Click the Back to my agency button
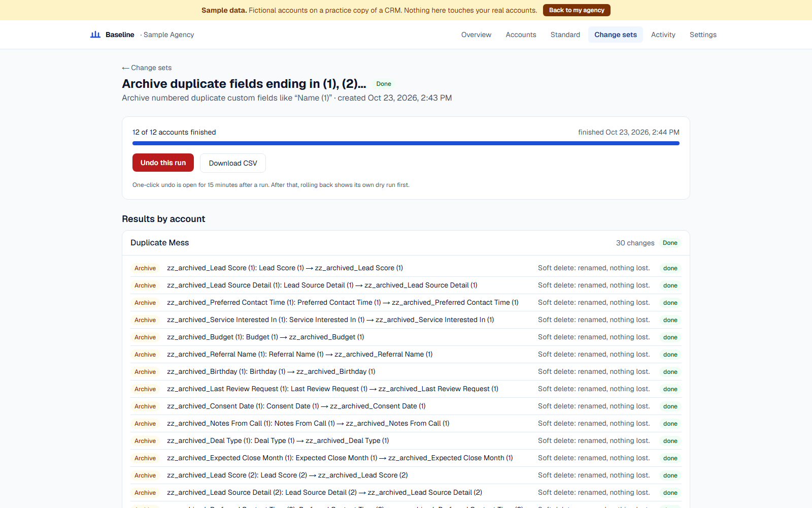The width and height of the screenshot is (812, 508). [x=577, y=10]
